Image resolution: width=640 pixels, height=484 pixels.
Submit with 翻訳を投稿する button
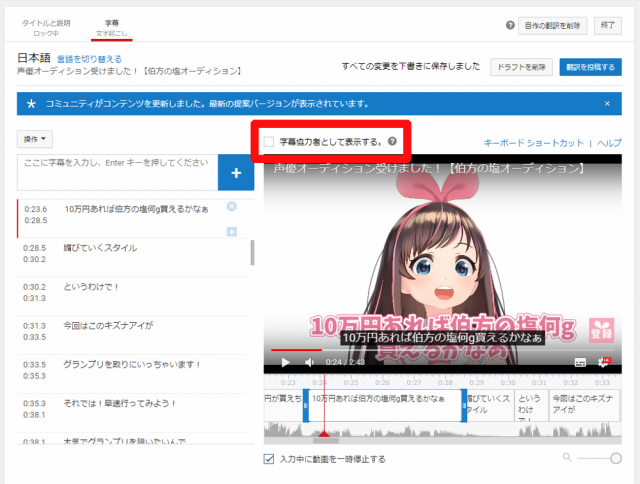[x=590, y=67]
